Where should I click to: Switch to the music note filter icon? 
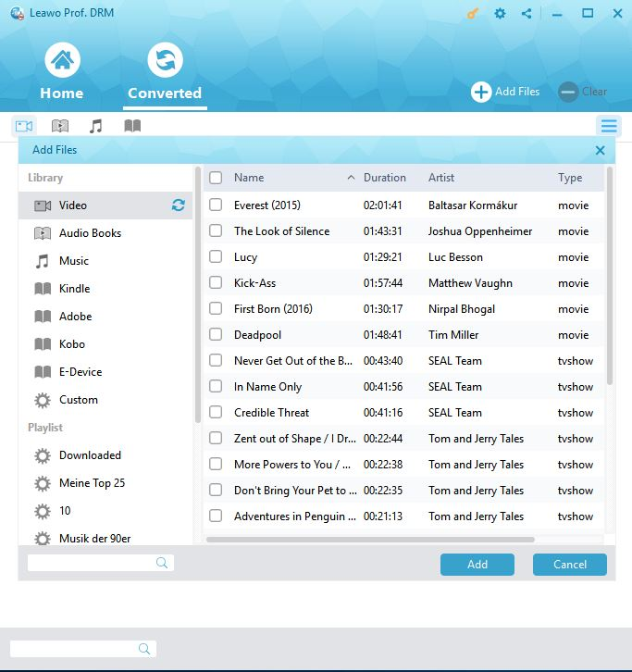[x=95, y=126]
